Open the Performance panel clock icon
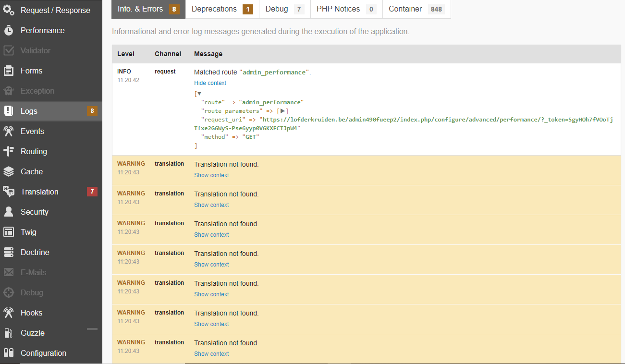Screen dimensions: 625x364 click(9, 30)
